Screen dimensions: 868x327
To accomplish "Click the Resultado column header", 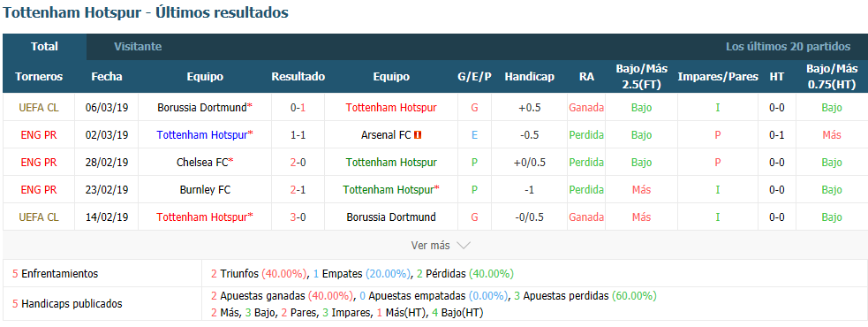I will tap(298, 77).
